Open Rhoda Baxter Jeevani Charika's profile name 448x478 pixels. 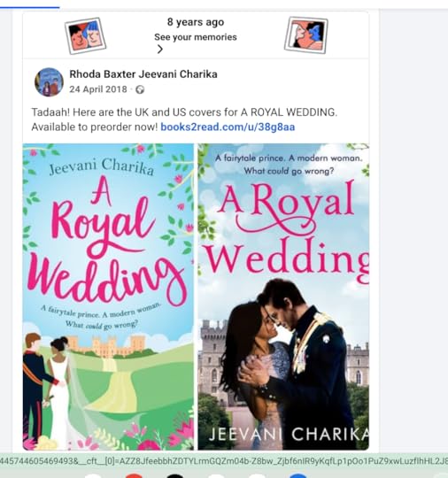point(143,74)
